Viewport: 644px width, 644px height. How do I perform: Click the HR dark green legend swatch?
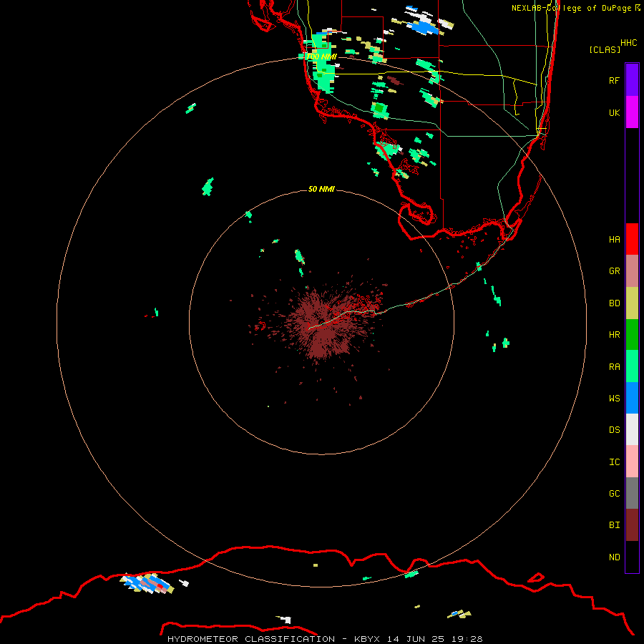(632, 335)
